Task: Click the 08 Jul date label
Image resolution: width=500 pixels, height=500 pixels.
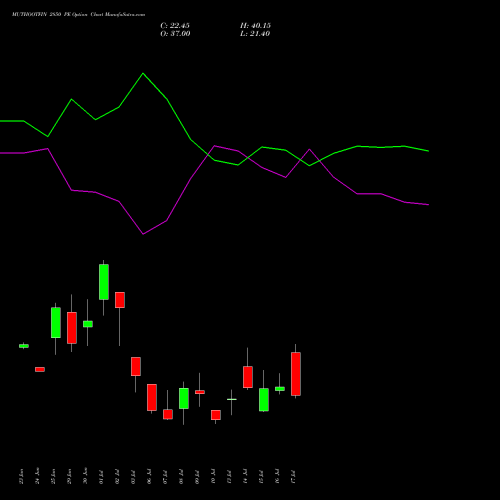Action: [182, 477]
